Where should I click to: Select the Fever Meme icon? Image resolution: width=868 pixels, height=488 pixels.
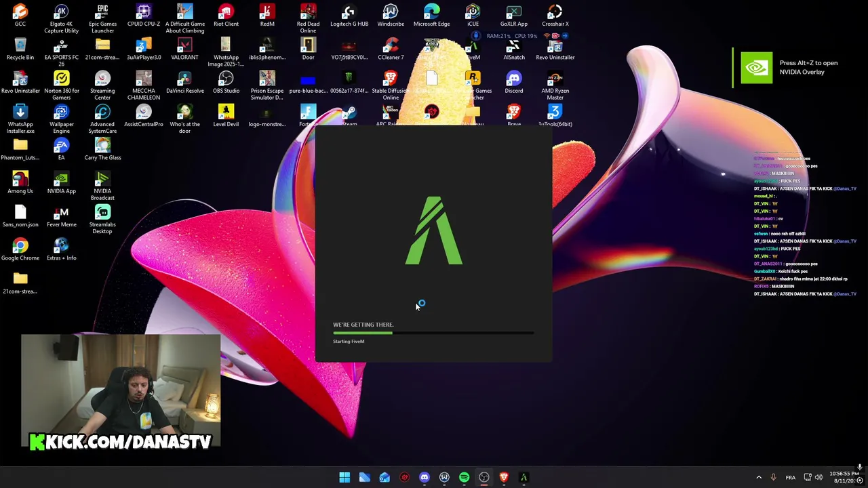pos(61,216)
